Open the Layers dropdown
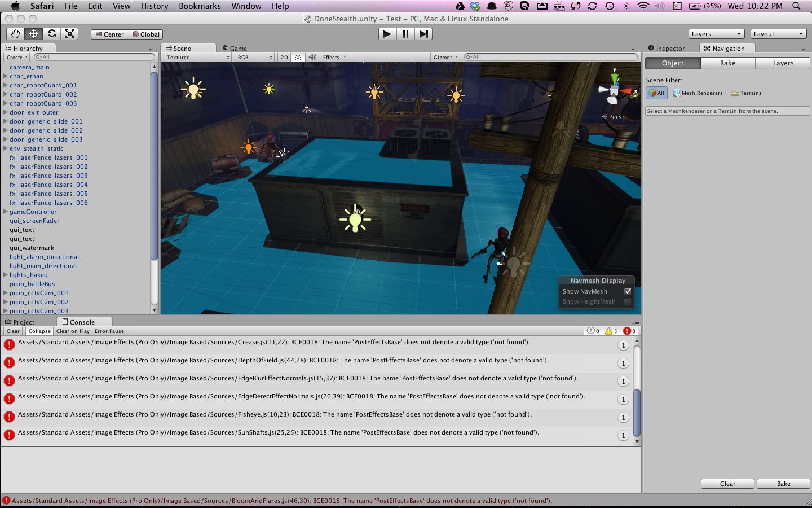Image resolution: width=812 pixels, height=508 pixels. pos(717,34)
